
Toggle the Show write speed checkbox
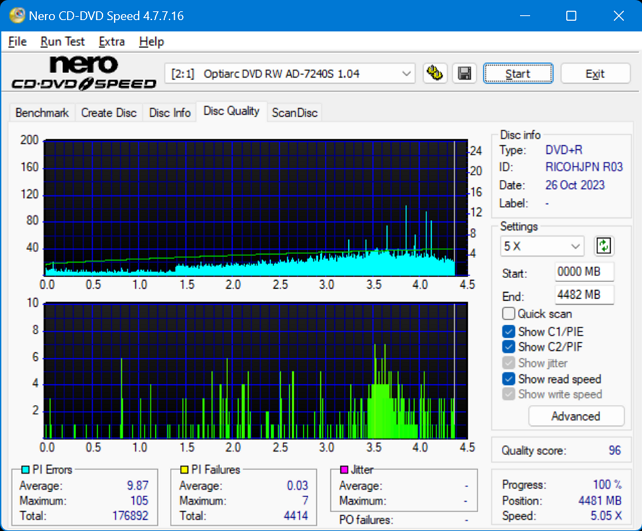click(508, 394)
